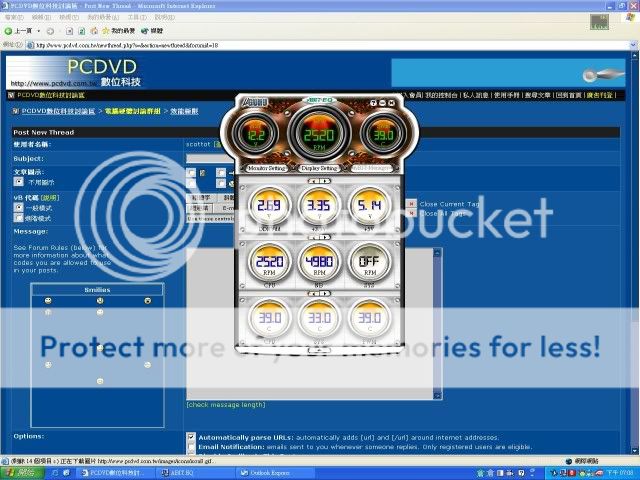Click the large 2520 RPM center gauge
This screenshot has height=480, width=640.
point(319,133)
